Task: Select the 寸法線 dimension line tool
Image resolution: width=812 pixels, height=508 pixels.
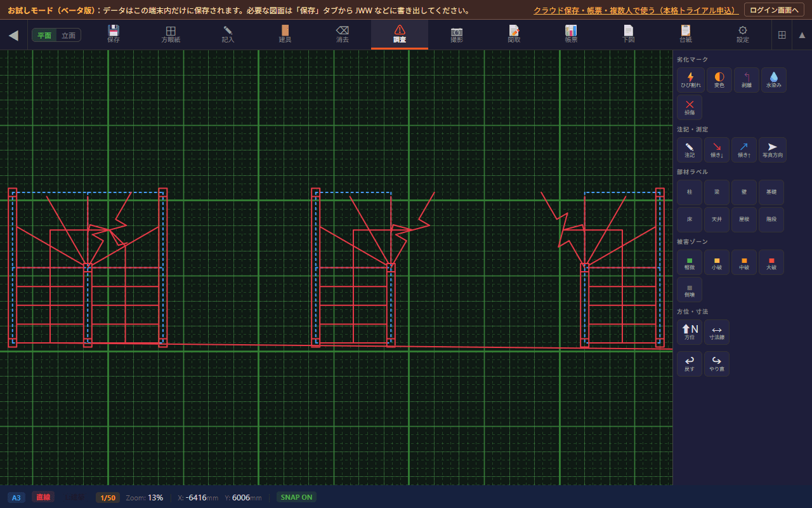Action: click(717, 332)
